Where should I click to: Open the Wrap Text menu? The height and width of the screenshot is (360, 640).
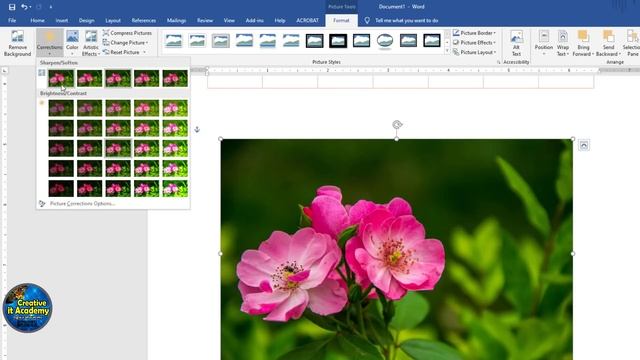(x=562, y=43)
